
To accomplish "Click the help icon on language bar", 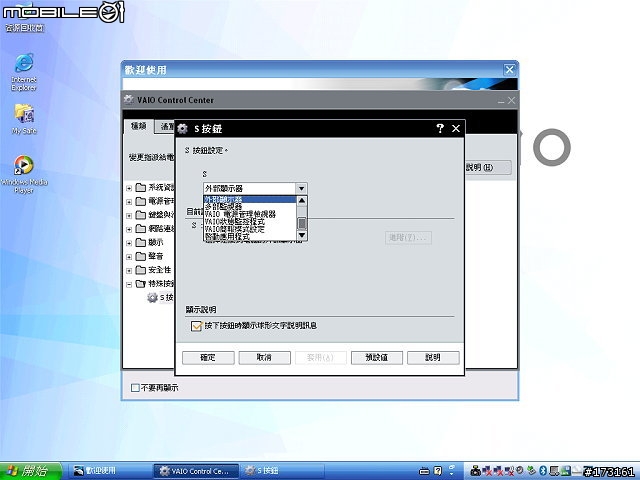I will pyautogui.click(x=438, y=471).
